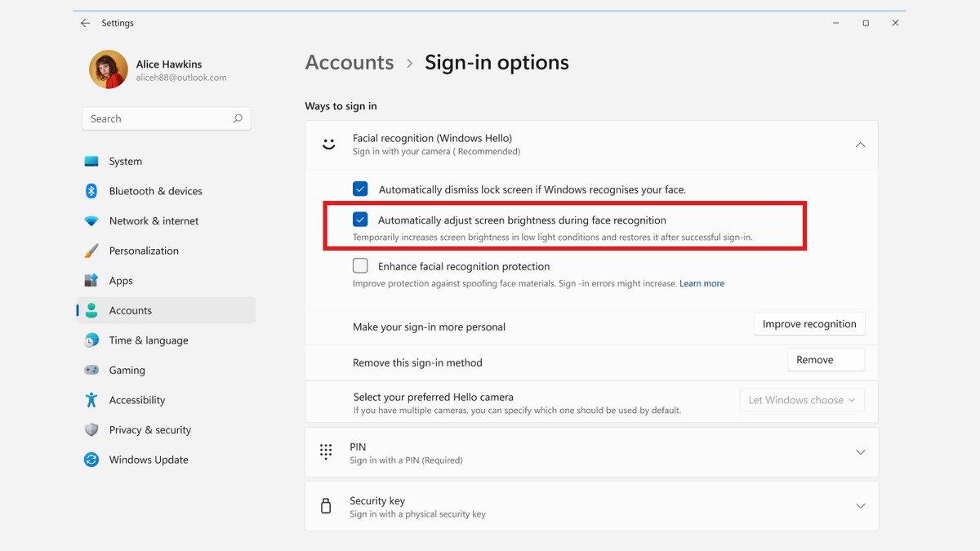Click the Privacy shield icon

(91, 429)
